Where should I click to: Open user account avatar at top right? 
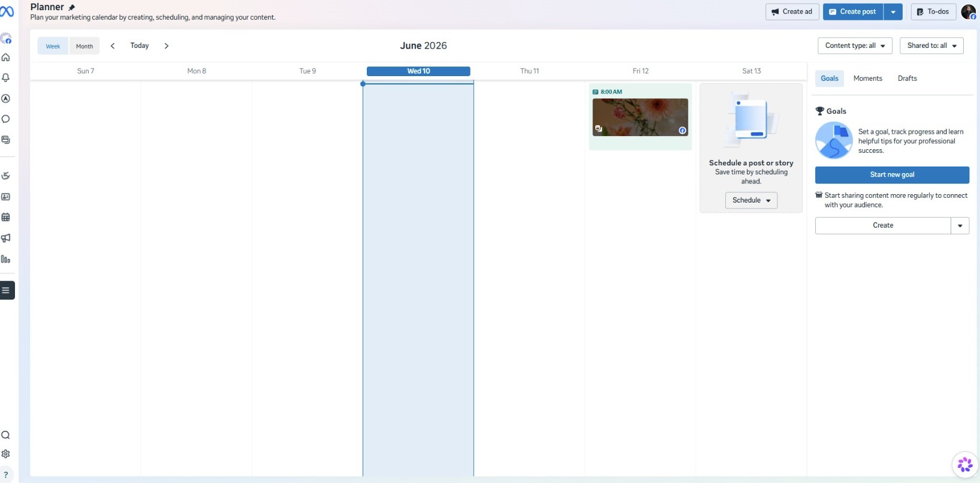969,11
